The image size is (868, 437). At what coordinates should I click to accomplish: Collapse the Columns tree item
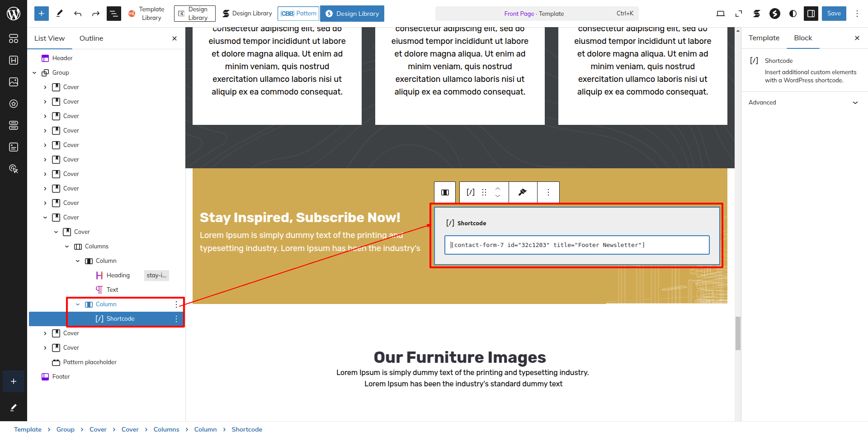(x=67, y=246)
